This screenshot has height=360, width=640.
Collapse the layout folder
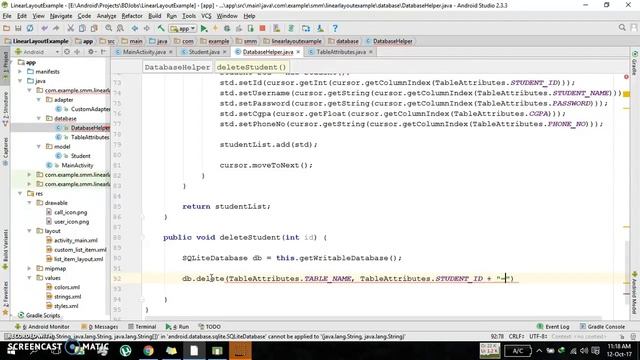29,231
